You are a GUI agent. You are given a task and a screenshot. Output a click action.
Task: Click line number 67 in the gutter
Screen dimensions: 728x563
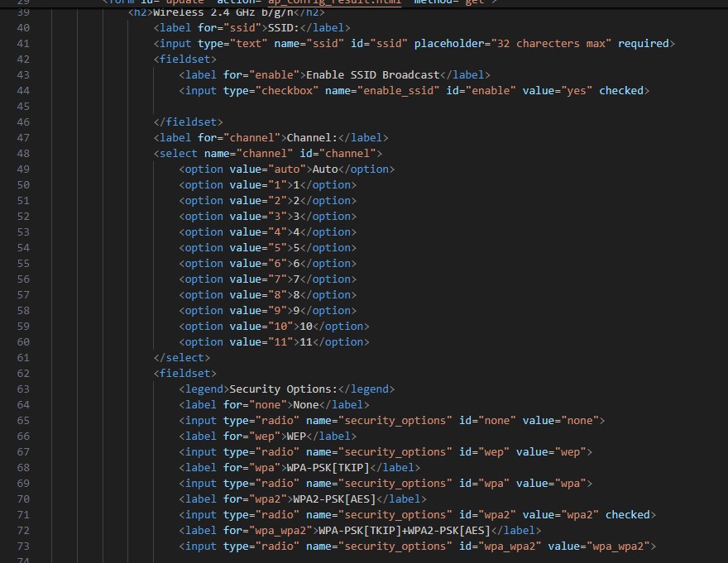(23, 452)
